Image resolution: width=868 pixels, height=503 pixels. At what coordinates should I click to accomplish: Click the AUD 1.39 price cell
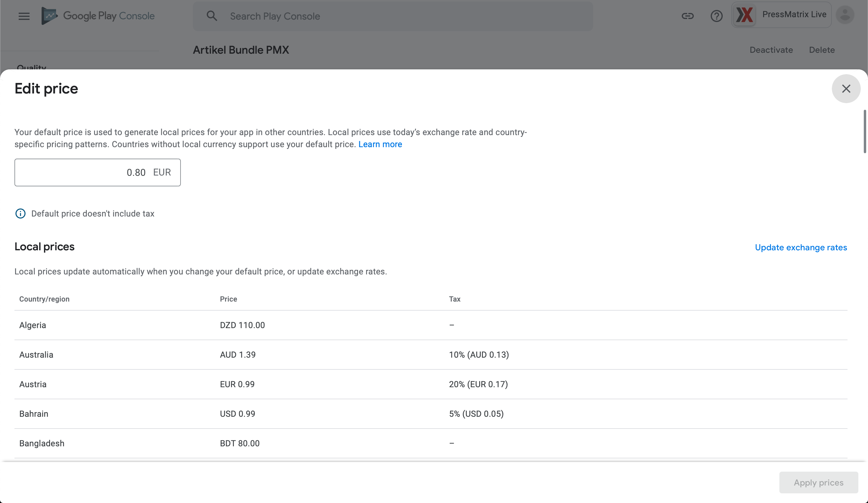click(x=238, y=355)
